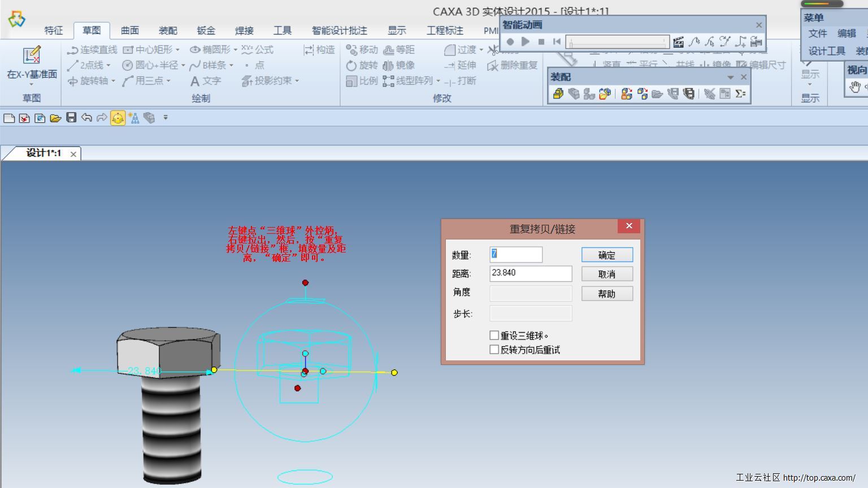Viewport: 868px width, 488px height.
Task: Click the Undo arrow icon
Action: (86, 117)
